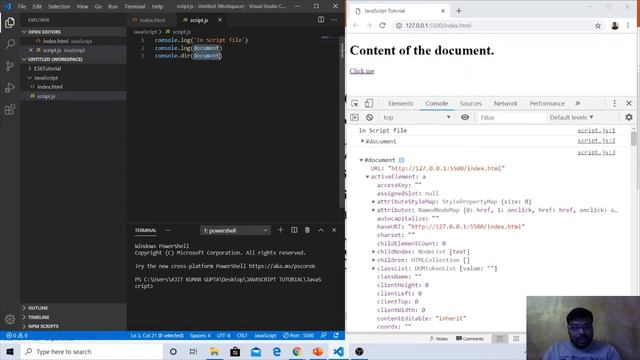The image size is (640, 360).
Task: Close the script.js editor tab
Action: [220, 20]
